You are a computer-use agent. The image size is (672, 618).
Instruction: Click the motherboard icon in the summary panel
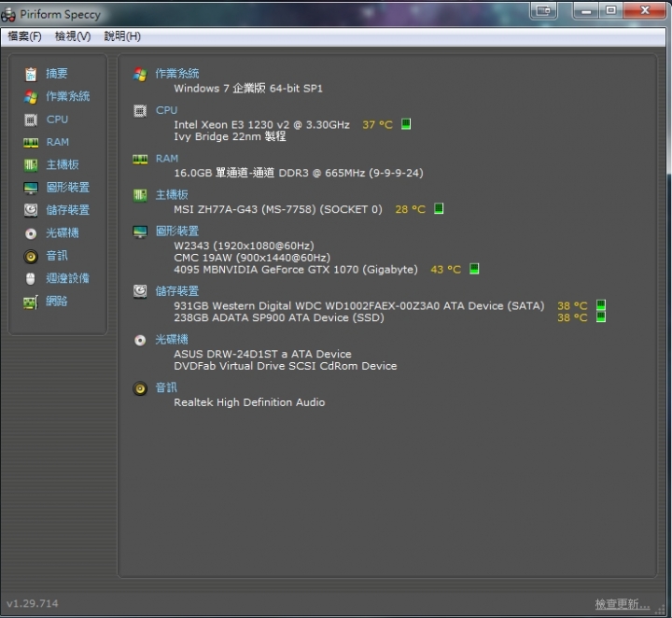coord(140,195)
